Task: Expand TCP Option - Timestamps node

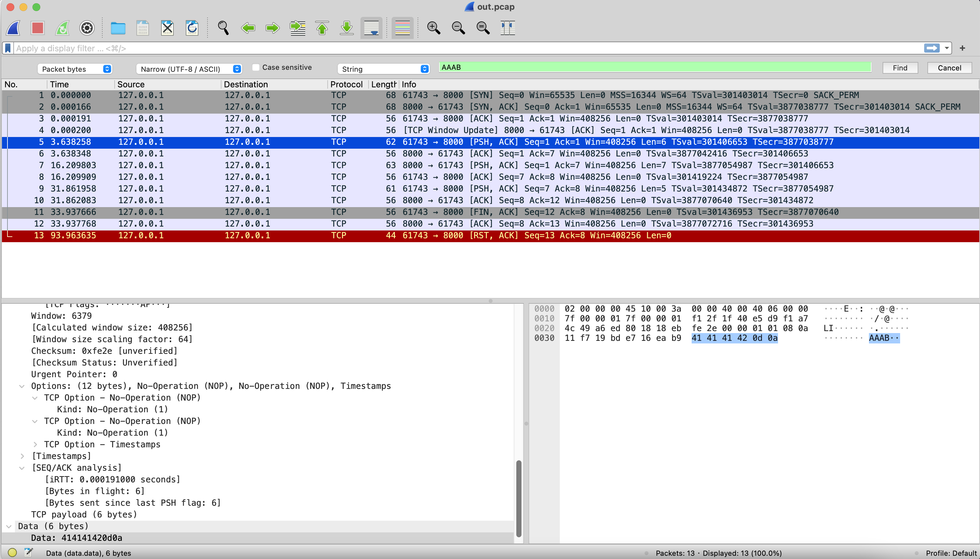Action: [x=35, y=445]
